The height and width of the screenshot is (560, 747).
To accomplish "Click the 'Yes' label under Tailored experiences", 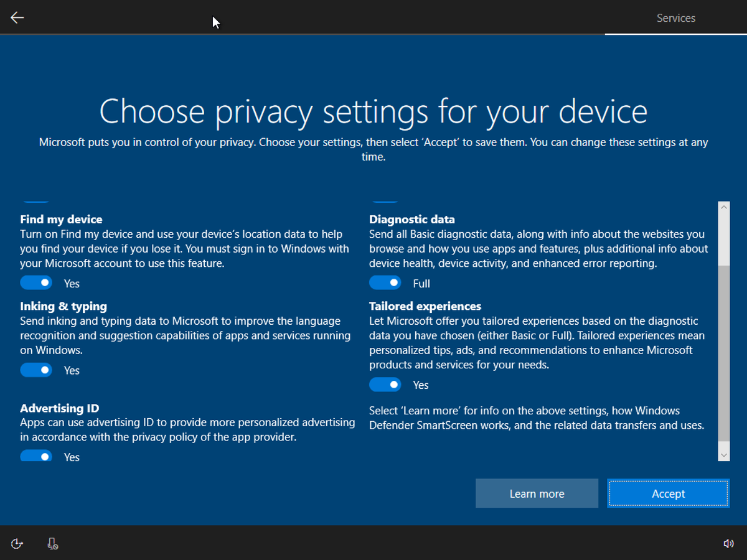I will pos(421,385).
